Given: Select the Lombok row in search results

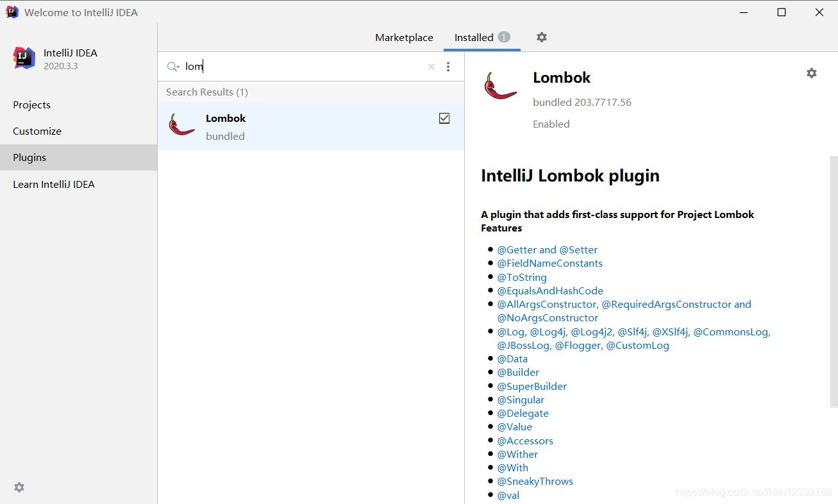Looking at the screenshot, I should coord(311,126).
